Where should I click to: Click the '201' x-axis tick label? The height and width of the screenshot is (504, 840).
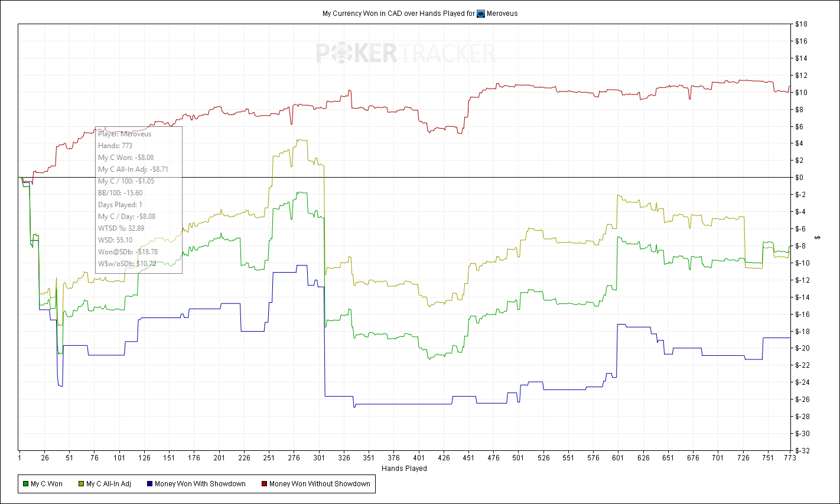(x=219, y=457)
